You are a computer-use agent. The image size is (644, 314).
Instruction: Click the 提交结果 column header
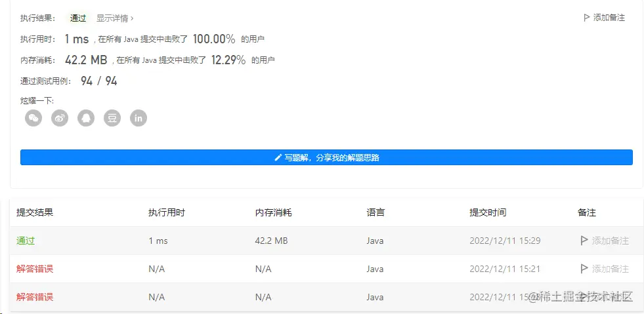pyautogui.click(x=35, y=213)
